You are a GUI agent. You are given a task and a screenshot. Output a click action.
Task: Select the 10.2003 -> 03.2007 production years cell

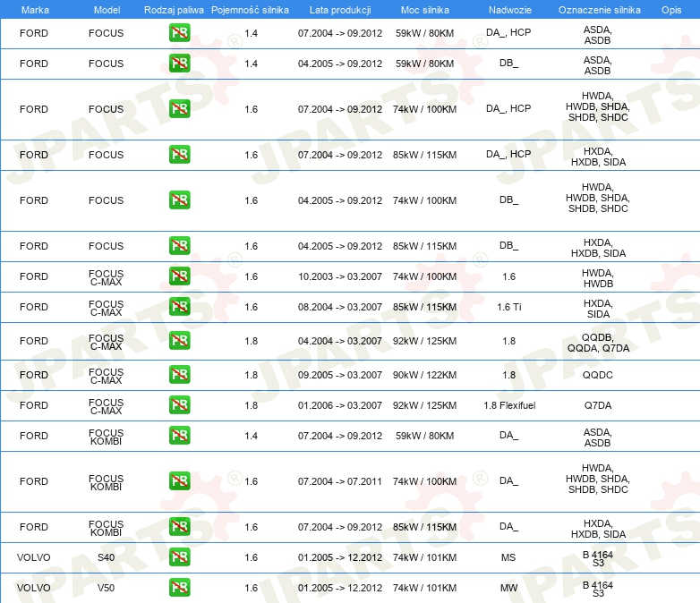[340, 276]
